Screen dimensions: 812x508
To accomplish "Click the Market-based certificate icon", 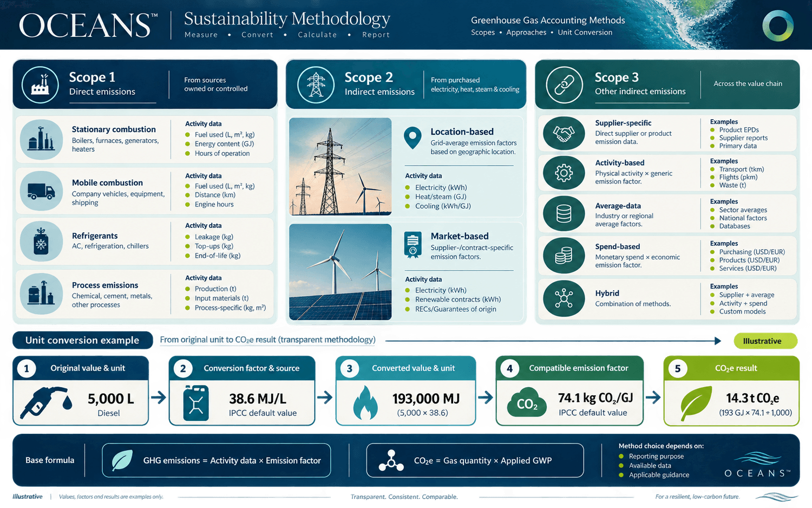I will 412,244.
